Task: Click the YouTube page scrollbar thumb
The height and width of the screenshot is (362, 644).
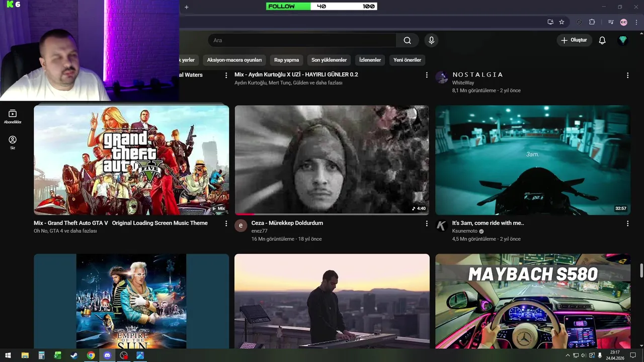Action: coord(641,270)
